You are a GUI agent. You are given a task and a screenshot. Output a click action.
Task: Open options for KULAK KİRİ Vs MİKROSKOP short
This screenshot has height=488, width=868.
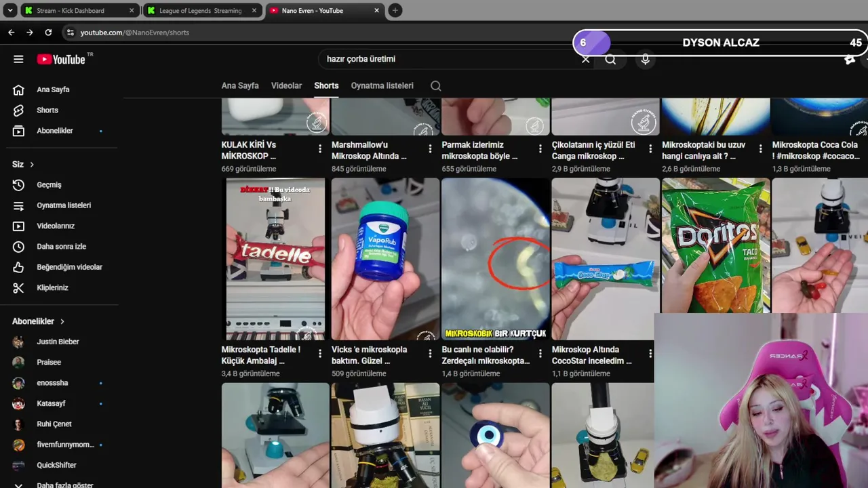[319, 148]
